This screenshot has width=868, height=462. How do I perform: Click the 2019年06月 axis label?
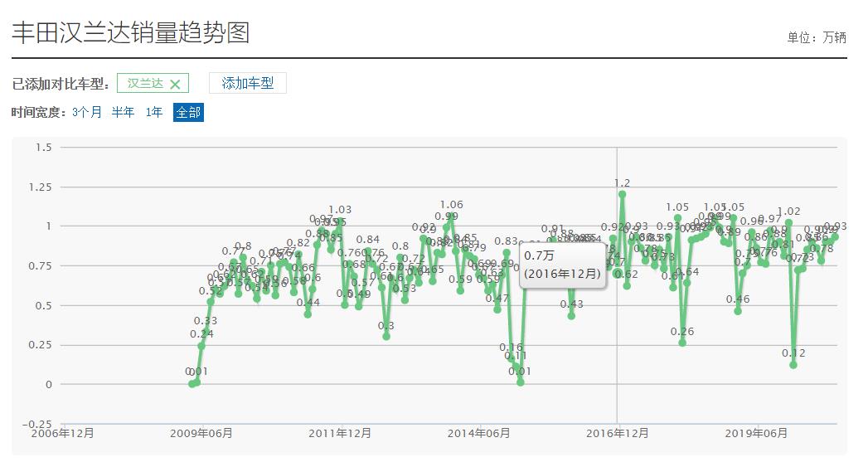(756, 433)
